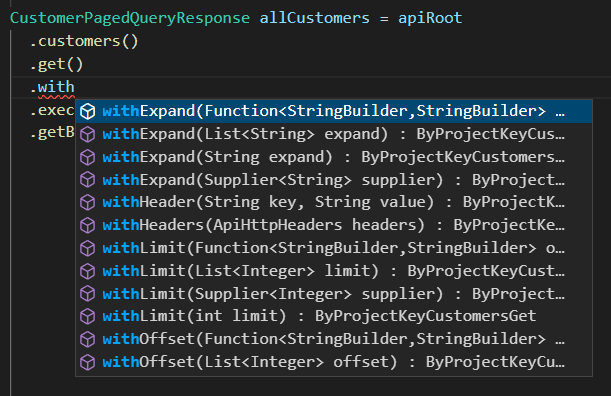Select withExpand(Function<StringBuilder,StringBuilder>) highlighted suggestion
This screenshot has height=396, width=611.
[x=334, y=111]
